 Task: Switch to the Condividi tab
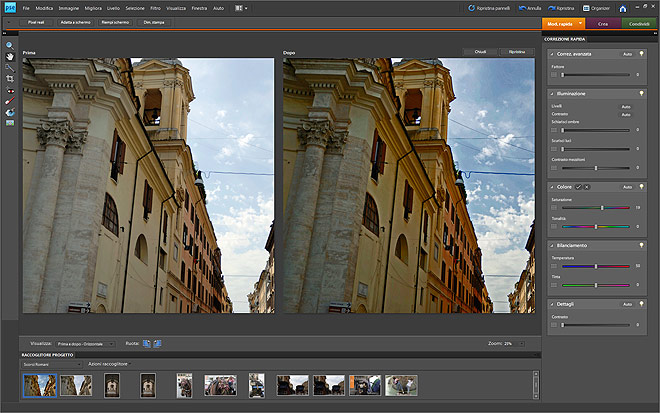coord(639,24)
